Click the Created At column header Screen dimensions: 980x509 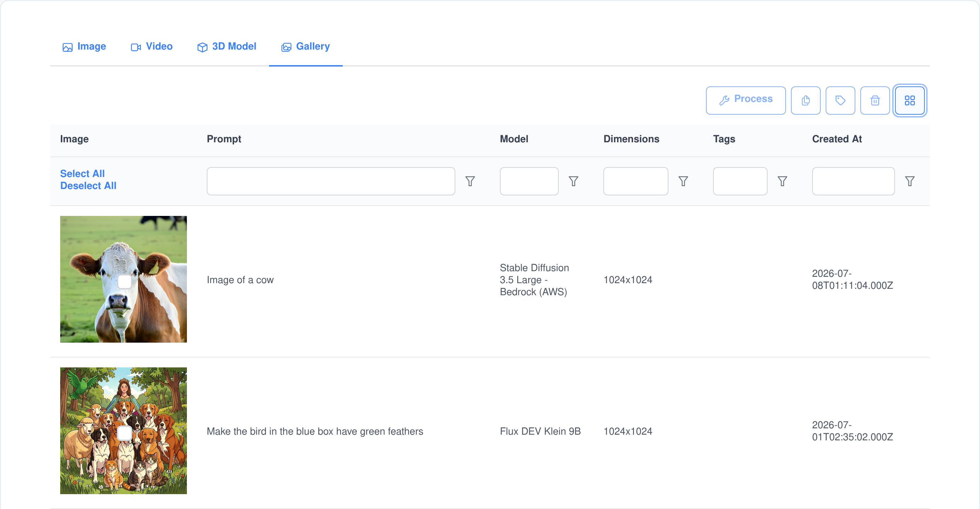tap(837, 139)
